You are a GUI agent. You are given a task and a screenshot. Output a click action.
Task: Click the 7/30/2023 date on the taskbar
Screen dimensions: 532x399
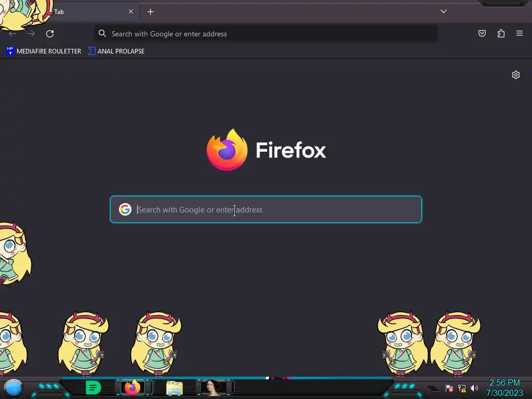(504, 393)
